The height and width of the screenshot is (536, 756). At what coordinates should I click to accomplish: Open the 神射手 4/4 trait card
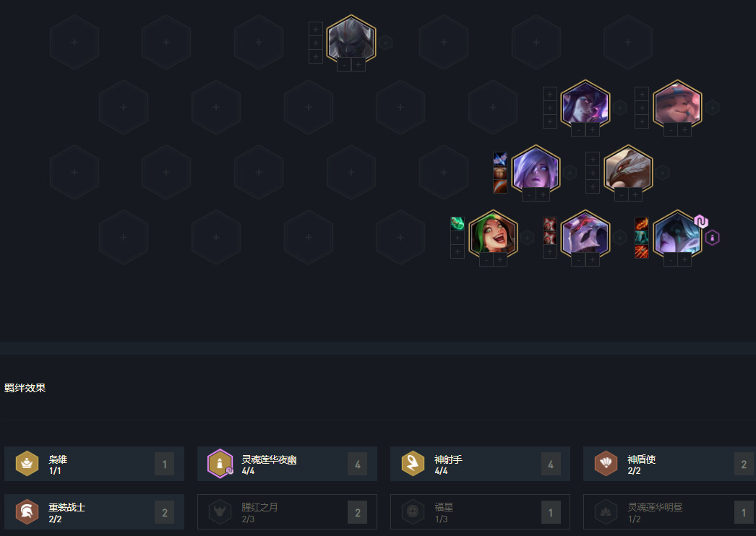(480, 464)
